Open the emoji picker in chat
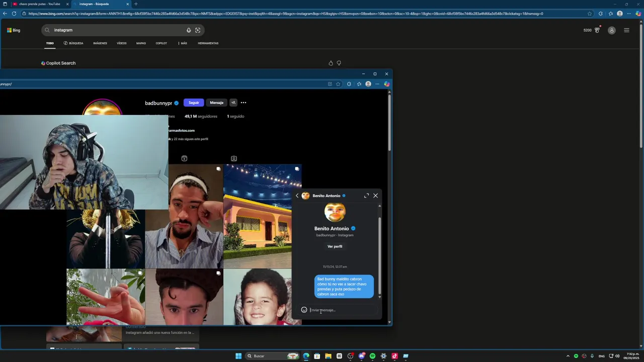 pyautogui.click(x=304, y=310)
